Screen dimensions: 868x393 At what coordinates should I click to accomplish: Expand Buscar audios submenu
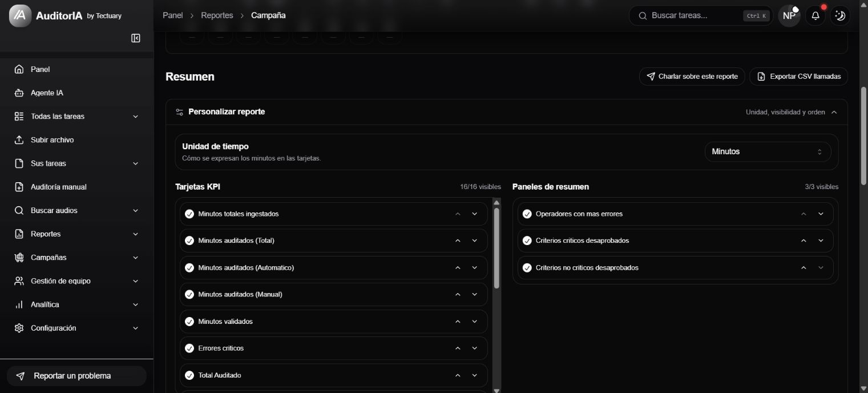(135, 210)
